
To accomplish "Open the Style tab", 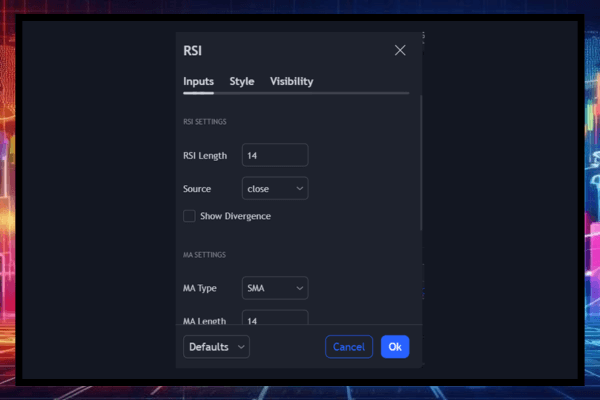I will tap(242, 82).
